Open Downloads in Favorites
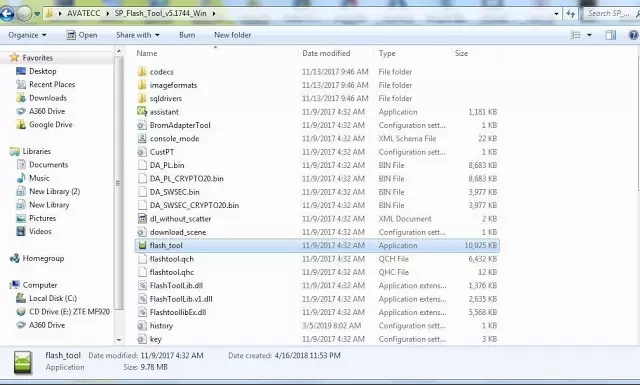640x385 pixels. point(48,98)
